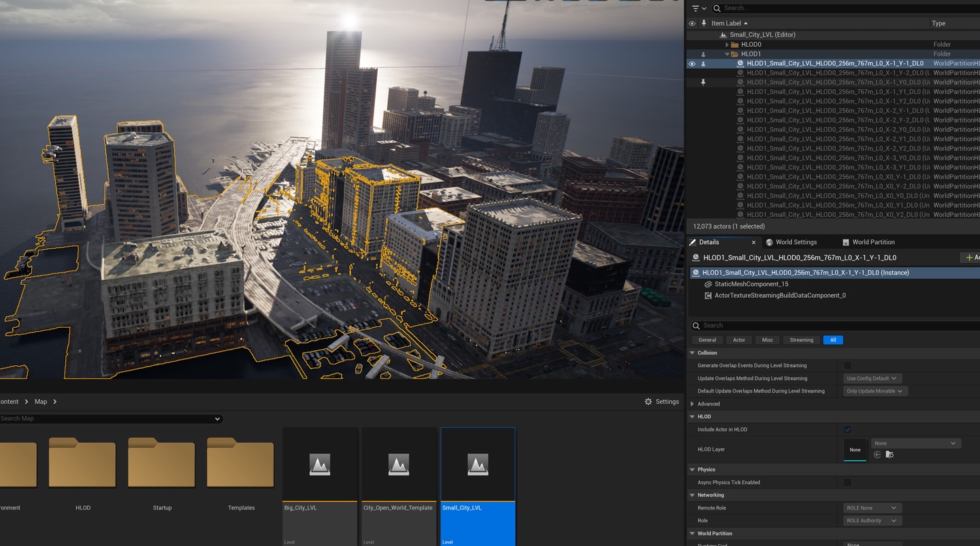980x546 pixels.
Task: Open the HLOD Layer None asset dropdown
Action: pyautogui.click(x=916, y=443)
